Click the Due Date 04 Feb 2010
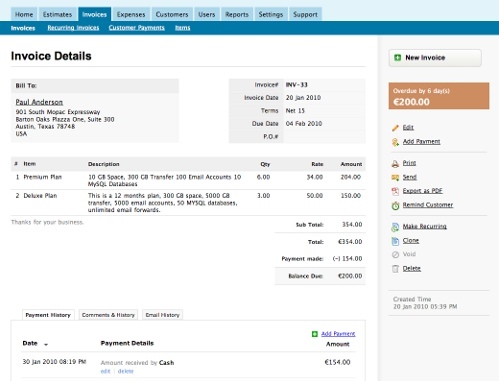 304,124
